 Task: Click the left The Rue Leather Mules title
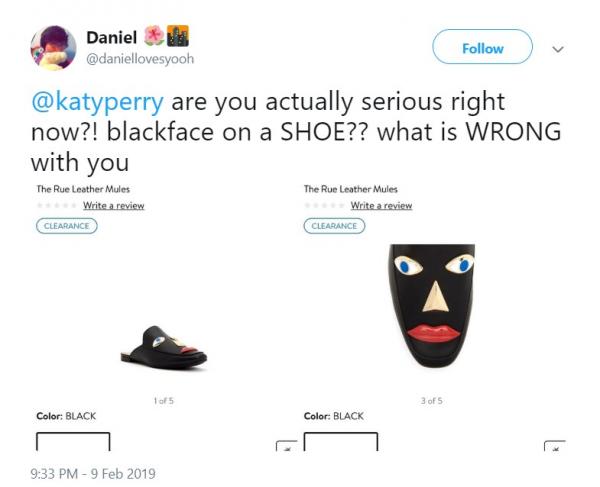(x=83, y=189)
